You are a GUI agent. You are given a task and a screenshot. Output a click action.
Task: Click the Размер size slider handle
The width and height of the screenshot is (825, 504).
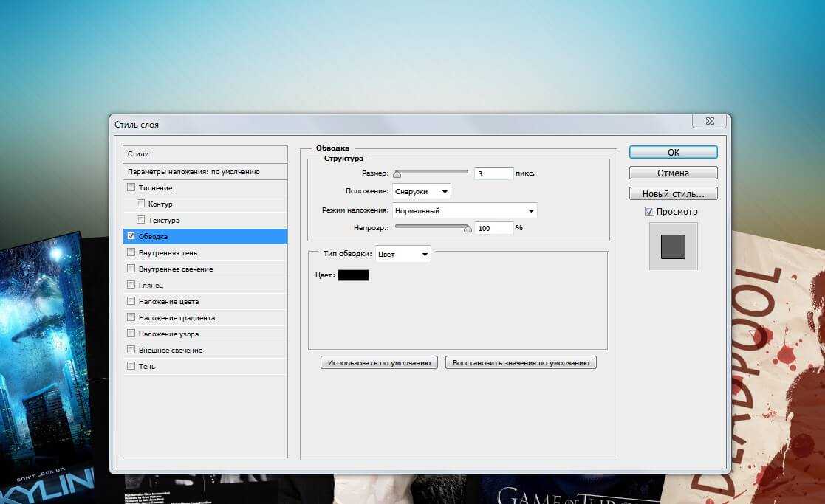[397, 174]
